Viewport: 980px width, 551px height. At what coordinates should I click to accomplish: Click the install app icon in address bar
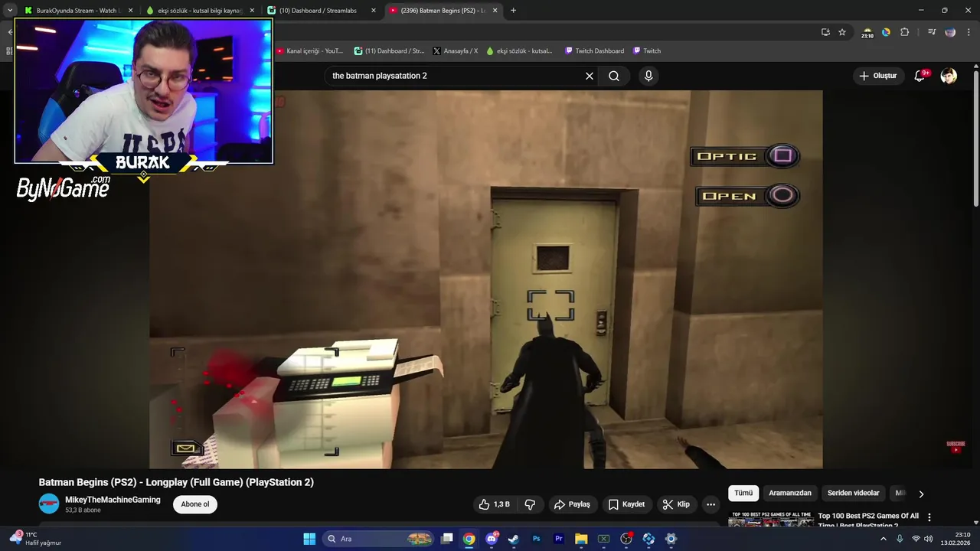pos(825,32)
